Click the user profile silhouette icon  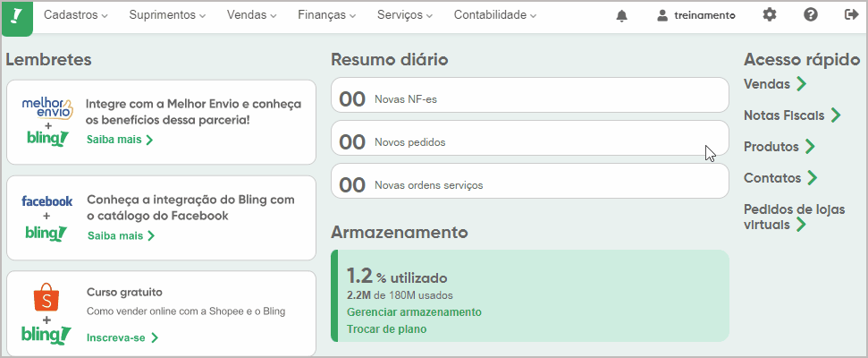point(662,15)
